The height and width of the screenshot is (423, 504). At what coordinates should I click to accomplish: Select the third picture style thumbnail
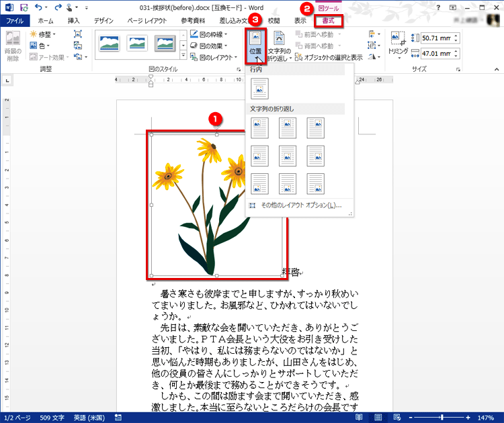[165, 44]
